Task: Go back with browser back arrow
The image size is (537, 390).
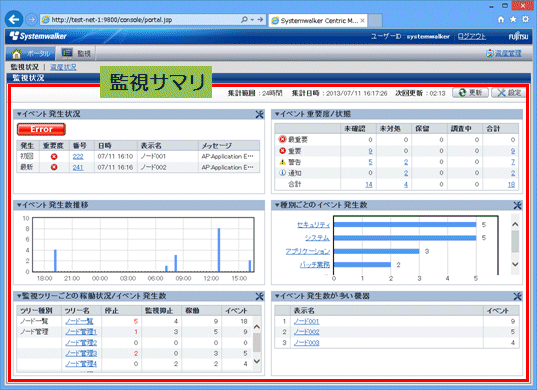Action: point(14,20)
